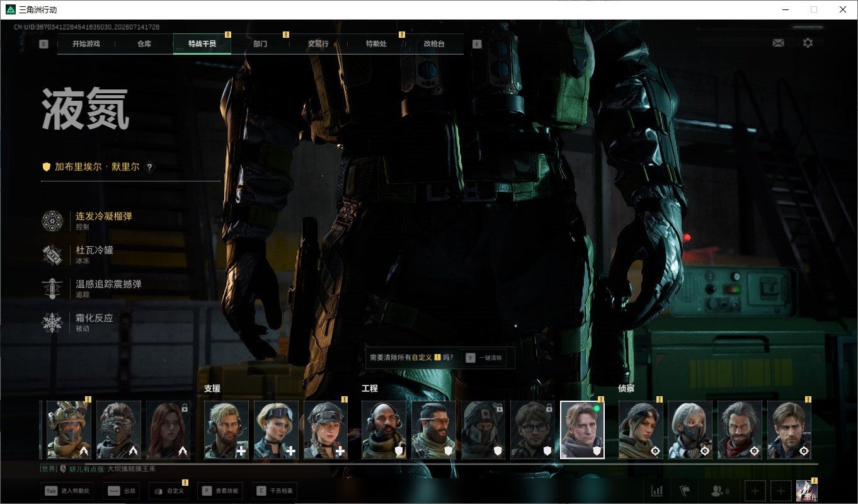
Task: Click the 一键清除 button
Action: [484, 357]
